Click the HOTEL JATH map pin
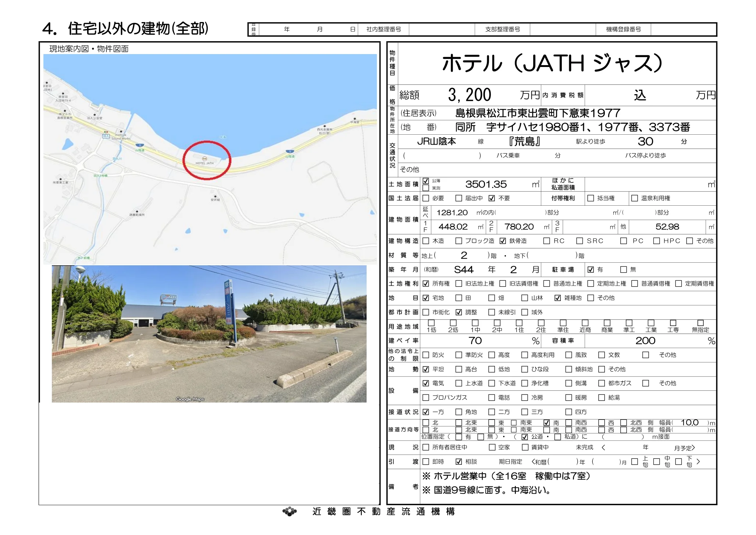 (205, 159)
